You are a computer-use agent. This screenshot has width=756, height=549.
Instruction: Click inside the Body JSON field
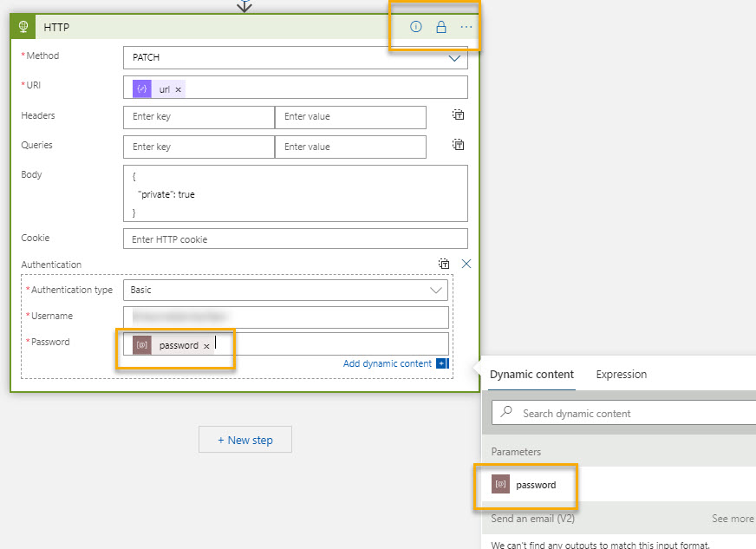296,193
